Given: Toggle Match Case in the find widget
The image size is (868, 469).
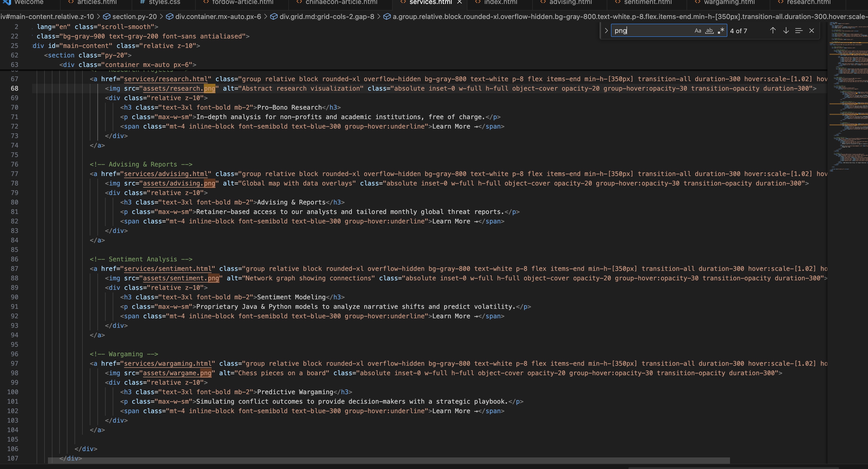Looking at the screenshot, I should click(698, 30).
